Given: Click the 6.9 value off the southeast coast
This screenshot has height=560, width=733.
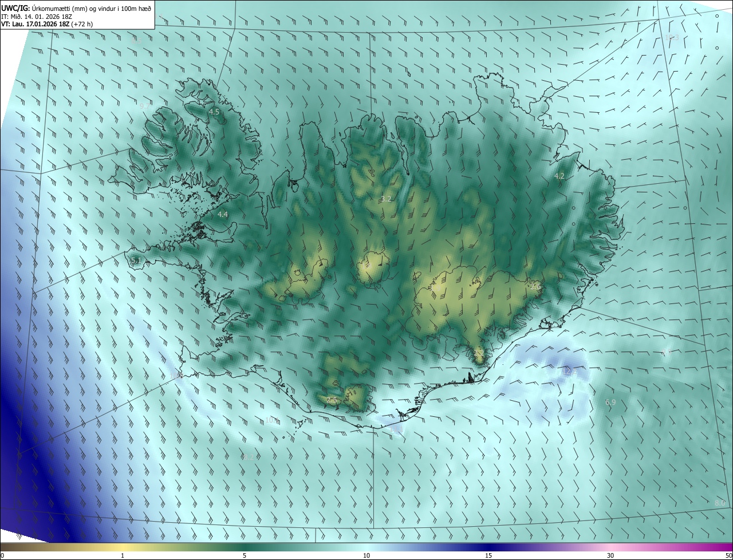Looking at the screenshot, I should coord(610,403).
